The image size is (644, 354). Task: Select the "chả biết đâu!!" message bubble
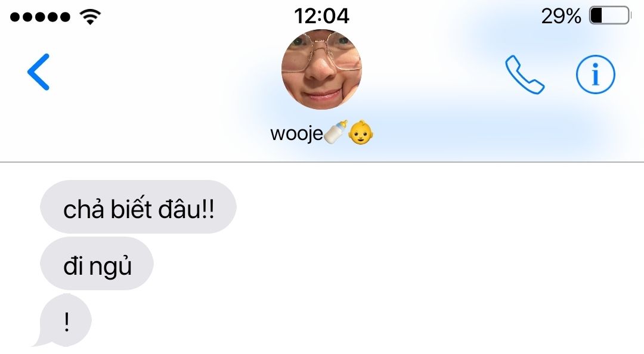coord(138,207)
